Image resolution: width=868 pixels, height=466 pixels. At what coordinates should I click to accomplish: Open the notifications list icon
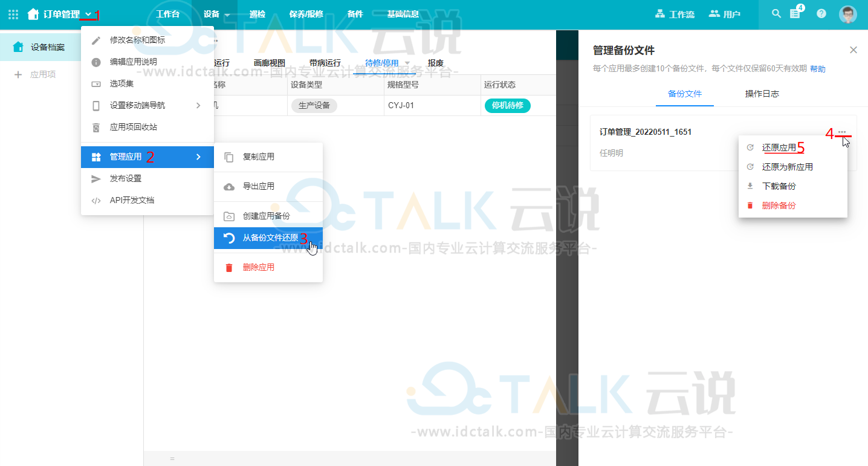(x=795, y=13)
